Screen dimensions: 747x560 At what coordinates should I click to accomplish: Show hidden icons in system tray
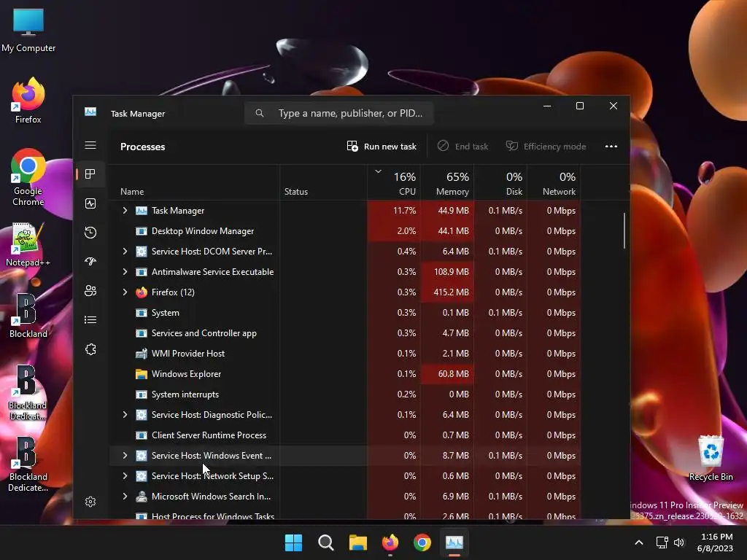point(639,542)
